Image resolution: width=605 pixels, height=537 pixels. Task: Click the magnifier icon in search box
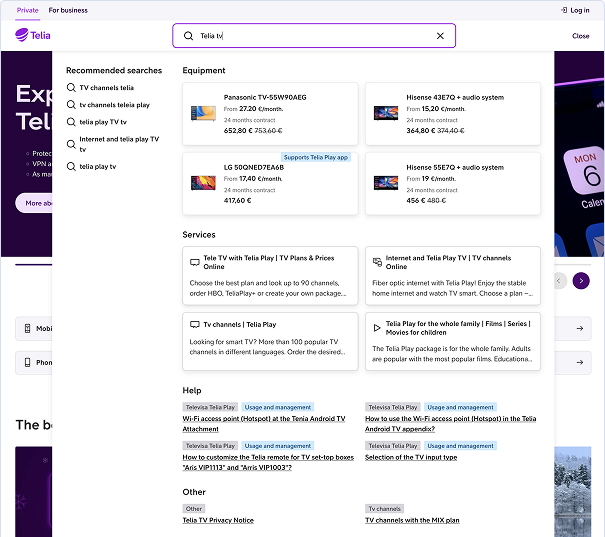[x=188, y=36]
